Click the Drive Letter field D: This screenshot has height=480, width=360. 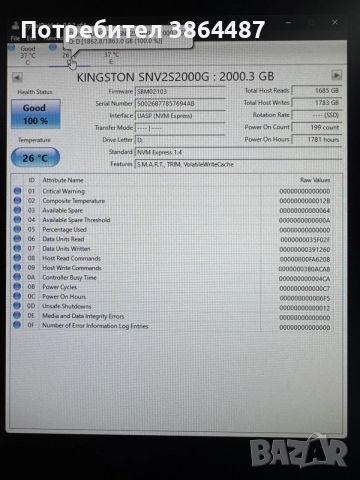pyautogui.click(x=180, y=140)
